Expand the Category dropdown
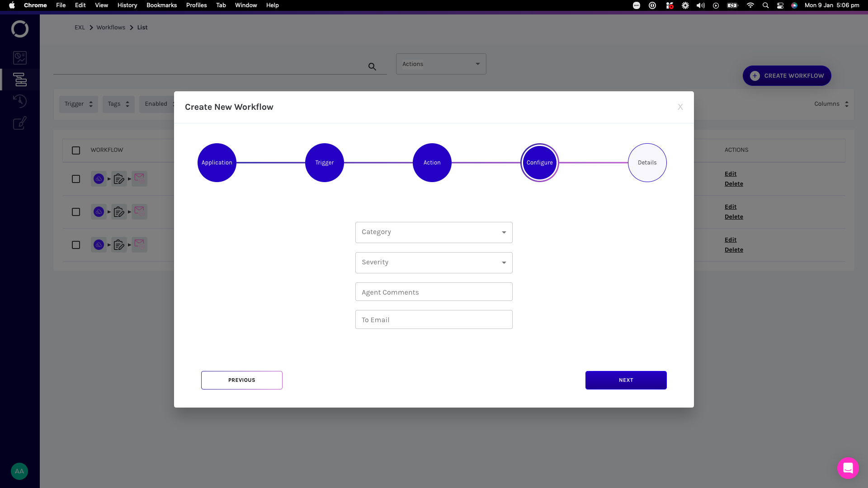This screenshot has width=868, height=488. [434, 232]
